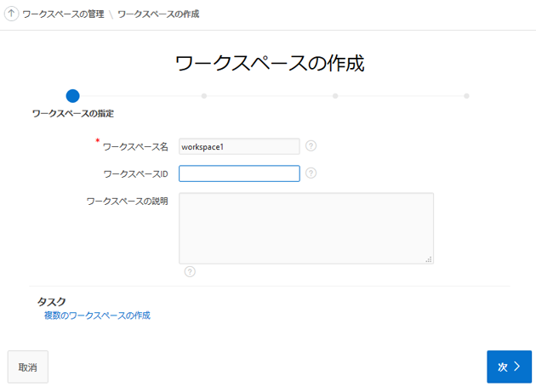The image size is (536, 392).
Task: Select the current wizard step circle
Action: (73, 96)
